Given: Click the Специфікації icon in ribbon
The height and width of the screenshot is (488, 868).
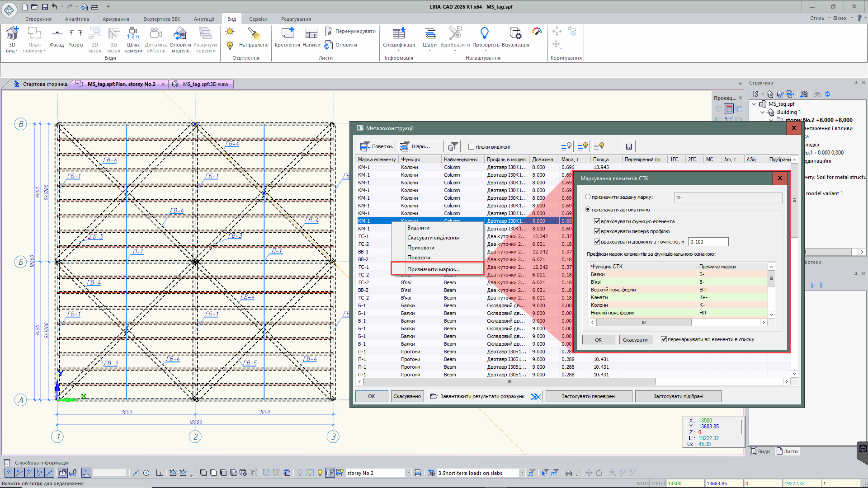Looking at the screenshot, I should [399, 34].
